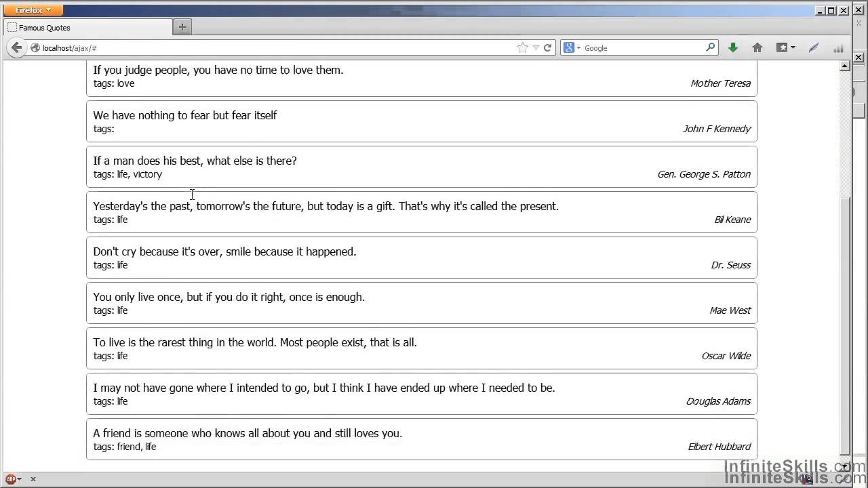Click the browser Back arrow button
This screenshot has width=868, height=488.
click(x=16, y=47)
